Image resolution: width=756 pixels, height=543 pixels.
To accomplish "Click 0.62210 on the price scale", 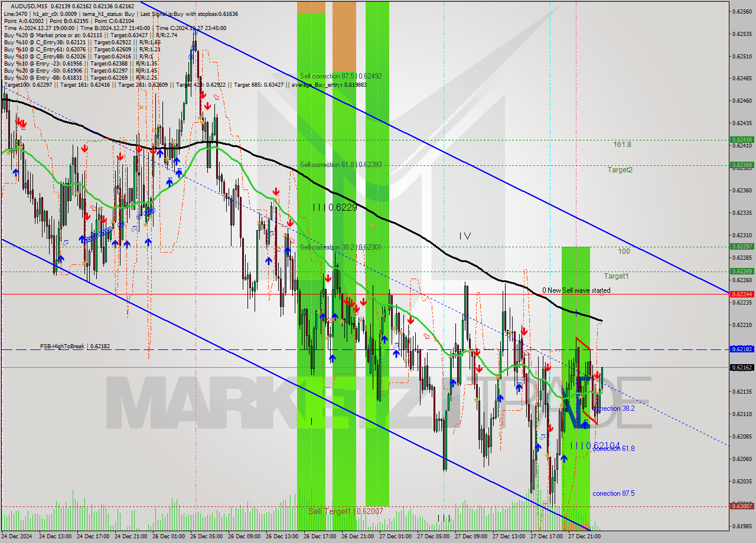I will [x=742, y=325].
